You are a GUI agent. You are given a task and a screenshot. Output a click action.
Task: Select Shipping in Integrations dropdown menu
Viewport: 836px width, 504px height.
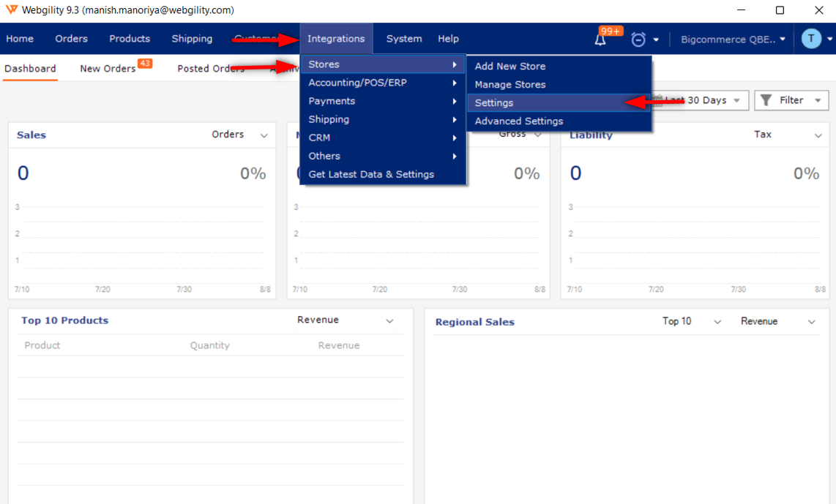point(384,119)
